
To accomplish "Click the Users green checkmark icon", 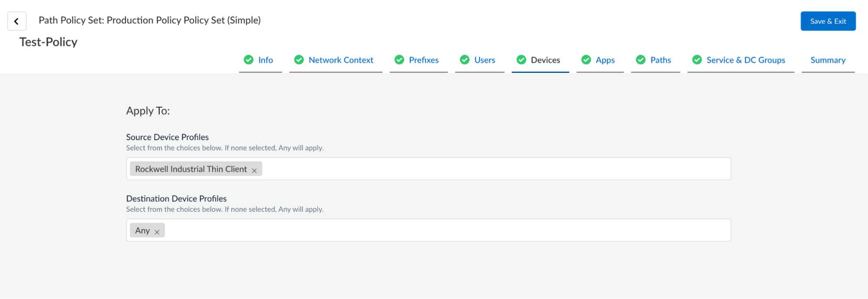I will (465, 60).
